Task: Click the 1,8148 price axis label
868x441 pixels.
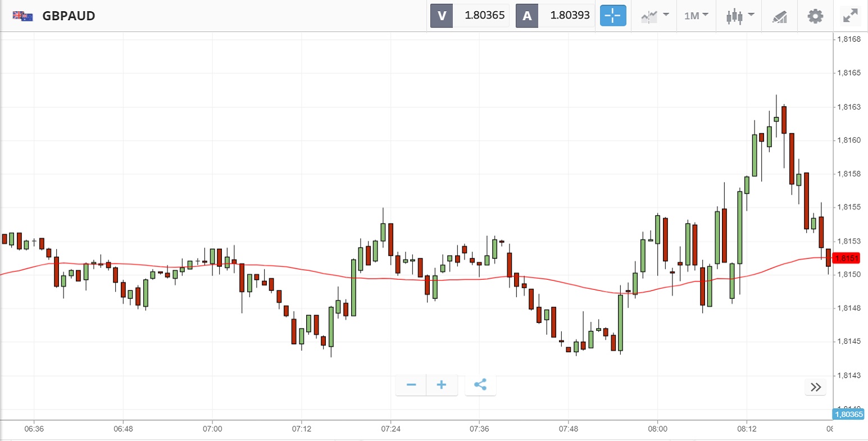Action: coord(849,308)
